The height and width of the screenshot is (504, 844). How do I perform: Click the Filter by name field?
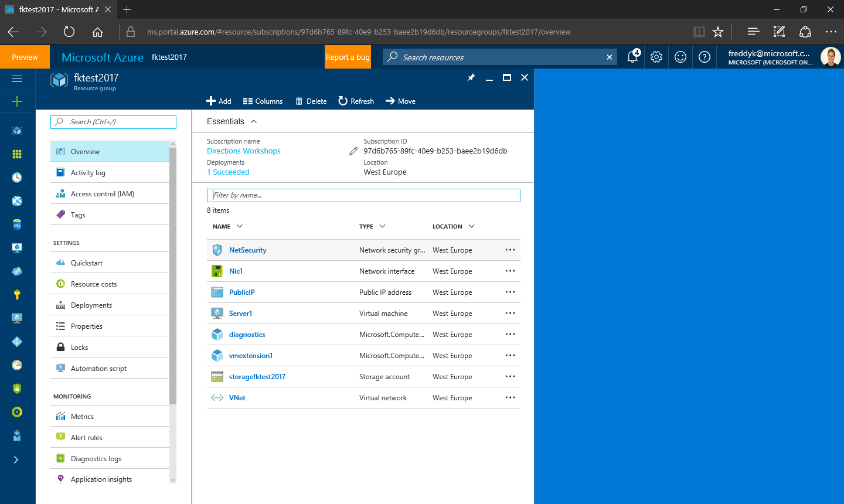363,195
